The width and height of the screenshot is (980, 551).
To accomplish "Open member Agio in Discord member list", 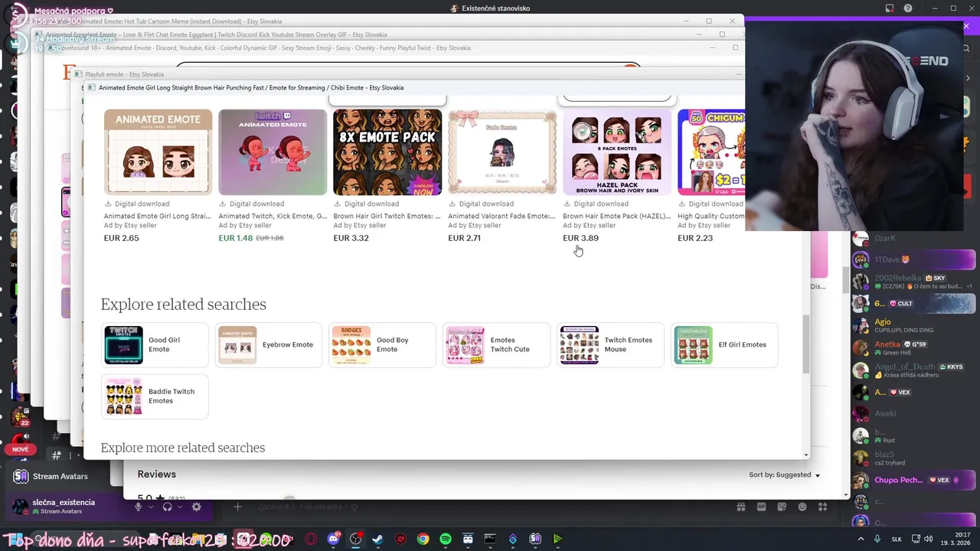I will (913, 326).
